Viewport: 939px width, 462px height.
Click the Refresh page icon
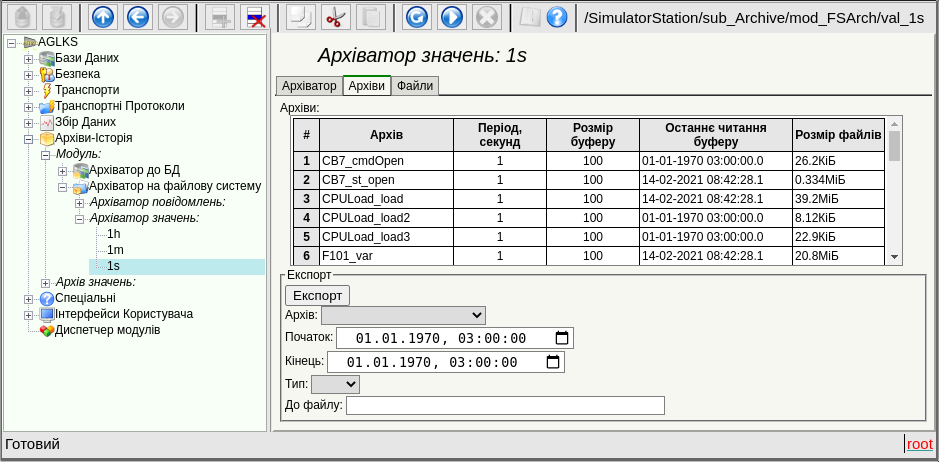point(417,17)
